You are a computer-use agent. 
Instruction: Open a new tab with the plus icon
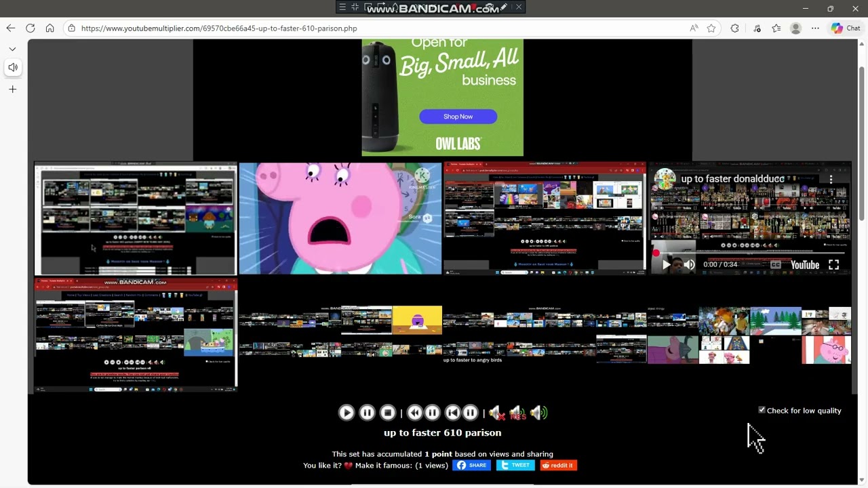tap(12, 89)
